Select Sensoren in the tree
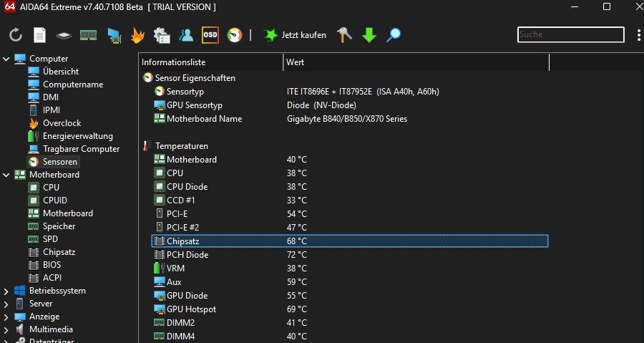 click(53, 162)
